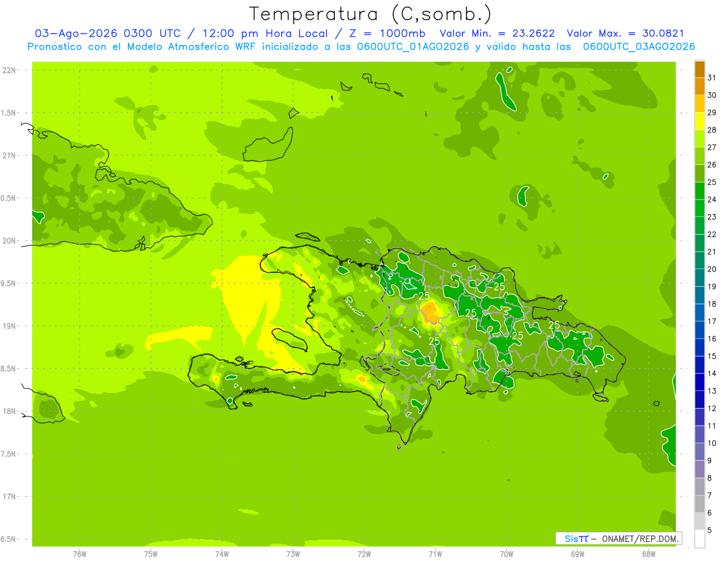The width and height of the screenshot is (728, 562).
Task: Click the "0600UTC_01AGO2026" initialization time
Action: pos(413,47)
